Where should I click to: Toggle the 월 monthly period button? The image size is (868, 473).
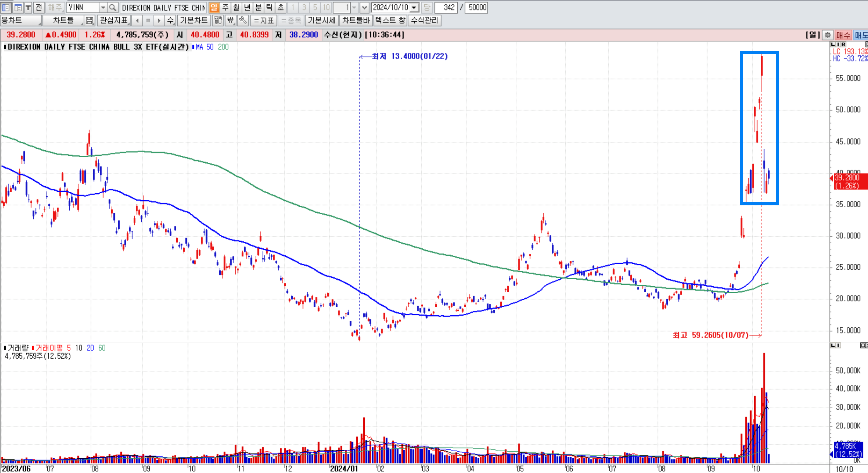click(x=236, y=7)
